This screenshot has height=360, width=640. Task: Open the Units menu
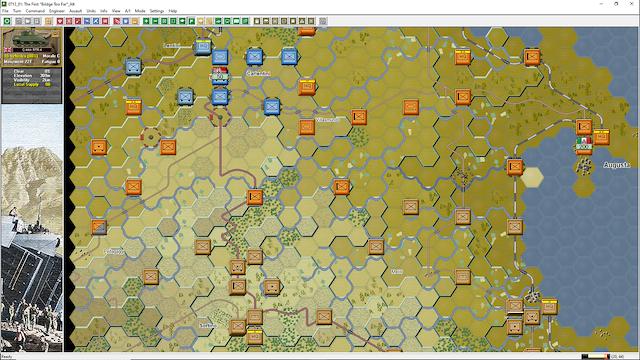pyautogui.click(x=91, y=11)
